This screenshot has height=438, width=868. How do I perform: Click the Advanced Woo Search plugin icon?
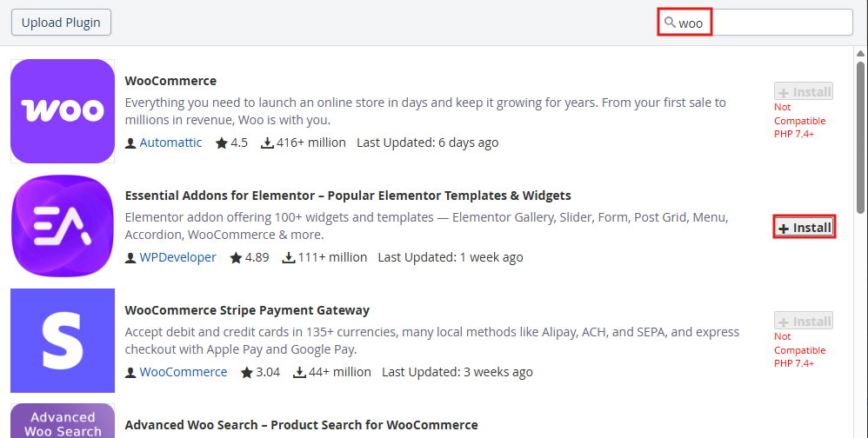[x=63, y=421]
